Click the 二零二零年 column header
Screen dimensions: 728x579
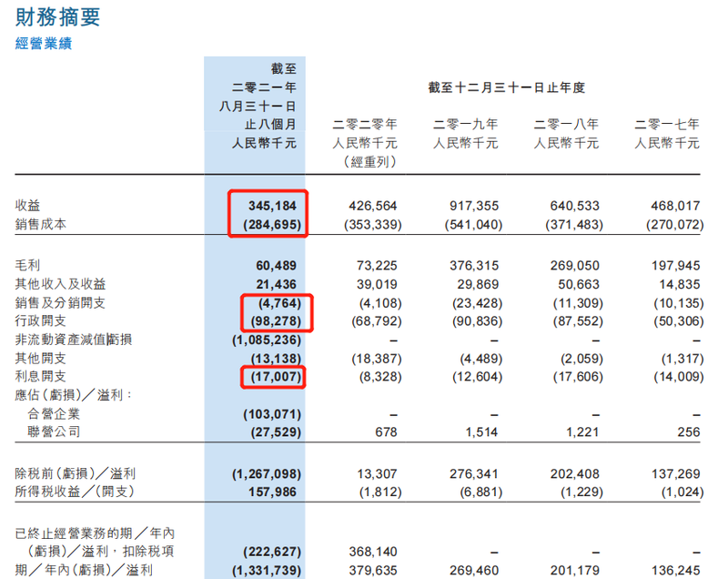tap(365, 125)
